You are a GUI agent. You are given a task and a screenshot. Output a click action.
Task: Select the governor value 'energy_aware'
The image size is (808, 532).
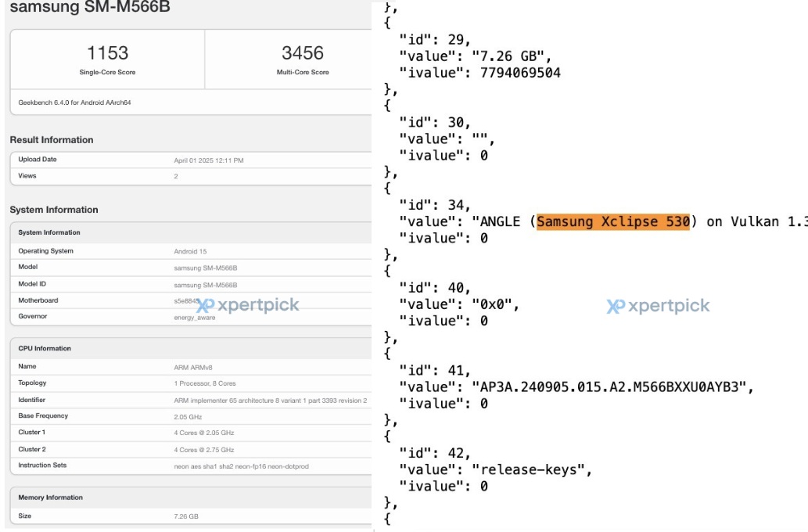click(195, 318)
